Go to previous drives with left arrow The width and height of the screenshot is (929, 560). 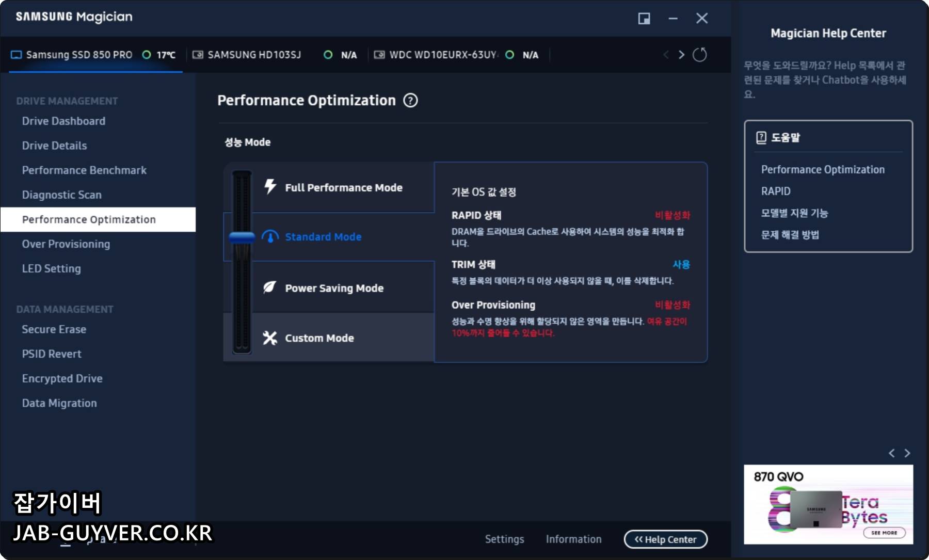tap(666, 55)
